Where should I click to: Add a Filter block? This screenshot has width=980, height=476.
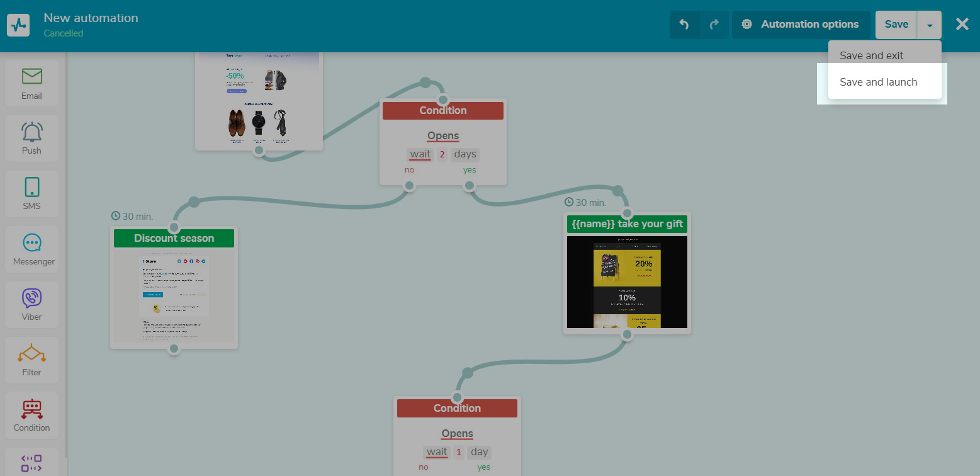(x=31, y=360)
